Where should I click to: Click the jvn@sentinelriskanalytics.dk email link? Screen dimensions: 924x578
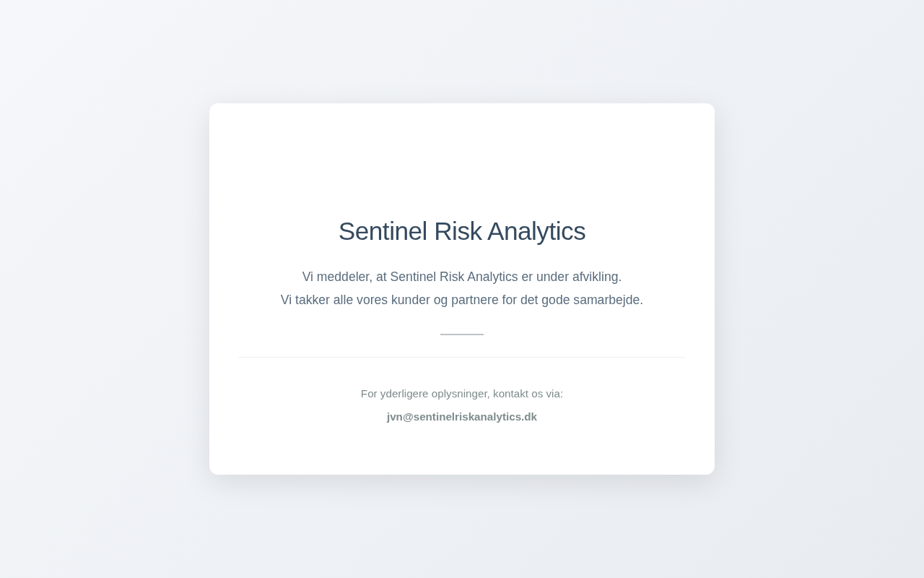462,417
